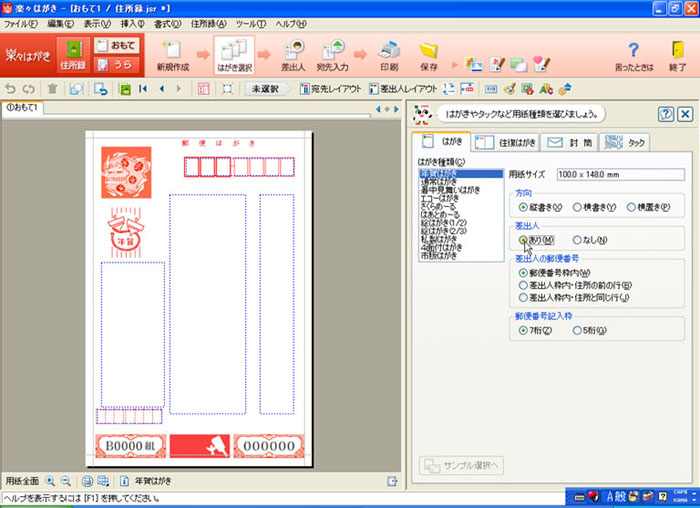
Task: Switch to the 往復はがき tab
Action: 506,142
